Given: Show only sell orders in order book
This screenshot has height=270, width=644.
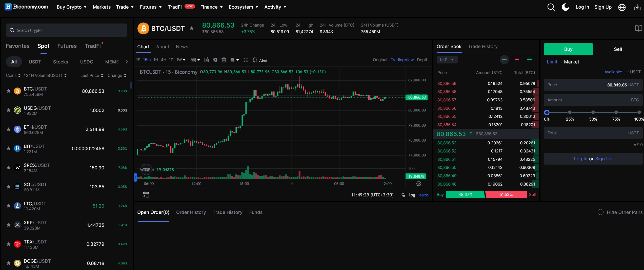Looking at the screenshot, I should click(x=517, y=60).
